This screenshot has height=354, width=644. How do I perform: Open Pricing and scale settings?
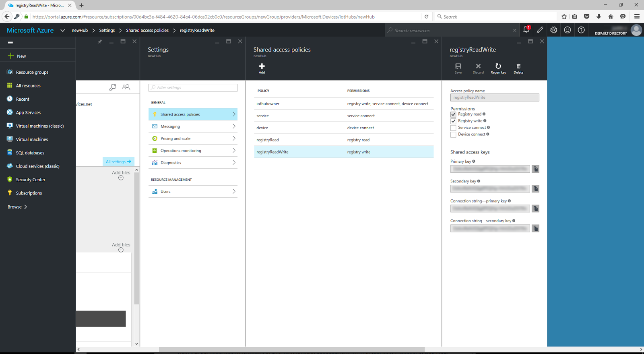click(193, 139)
